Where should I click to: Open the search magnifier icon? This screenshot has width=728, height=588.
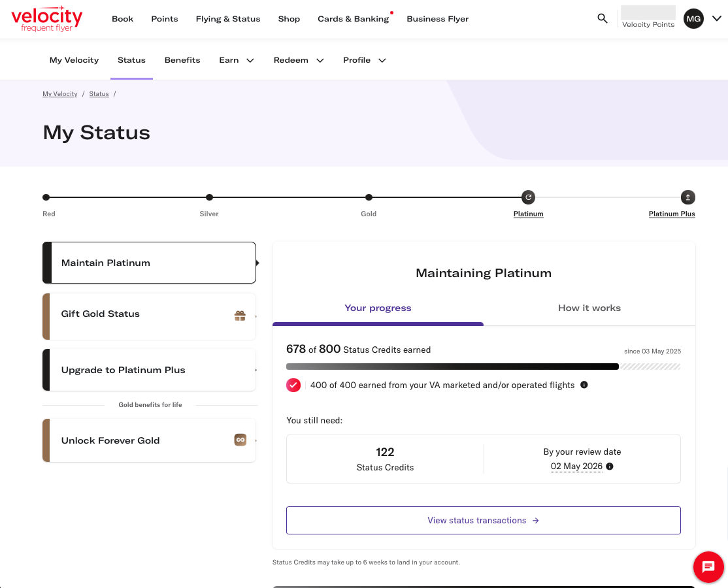pos(602,18)
